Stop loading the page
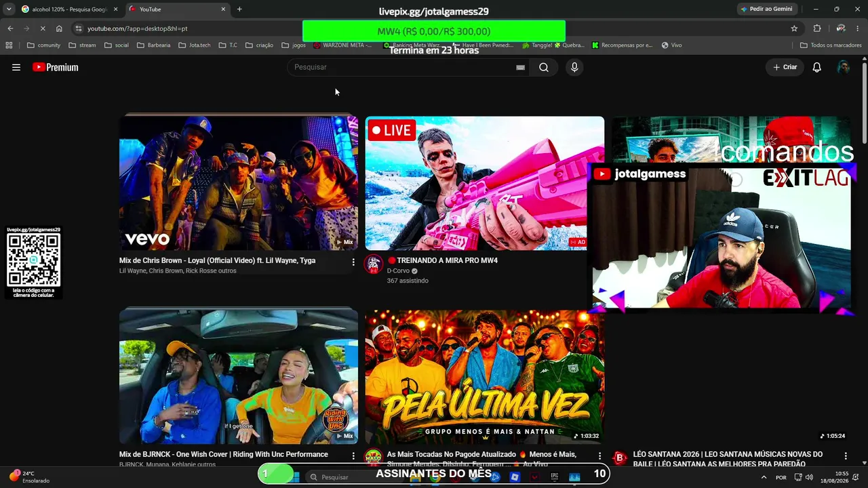Viewport: 868px width, 488px height. 43,28
